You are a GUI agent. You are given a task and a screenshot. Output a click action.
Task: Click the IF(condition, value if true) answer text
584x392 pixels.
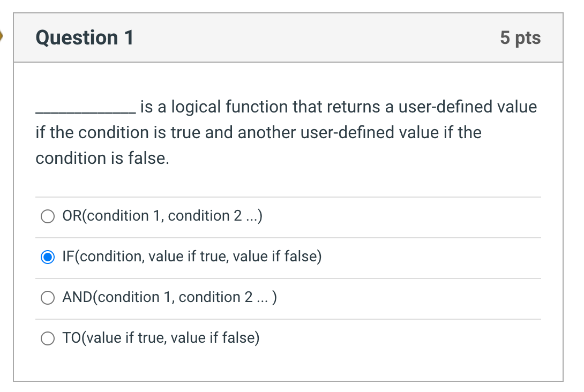tap(191, 257)
